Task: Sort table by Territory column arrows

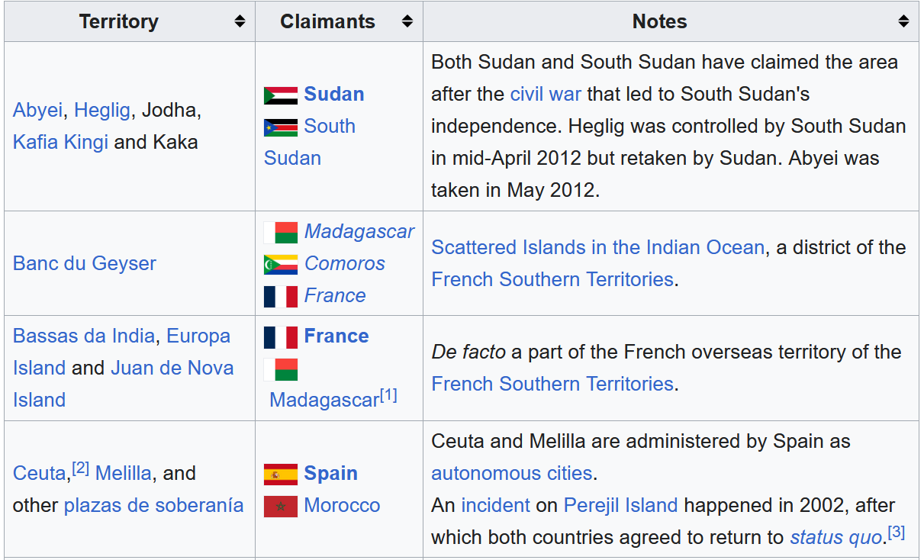Action: [x=240, y=21]
